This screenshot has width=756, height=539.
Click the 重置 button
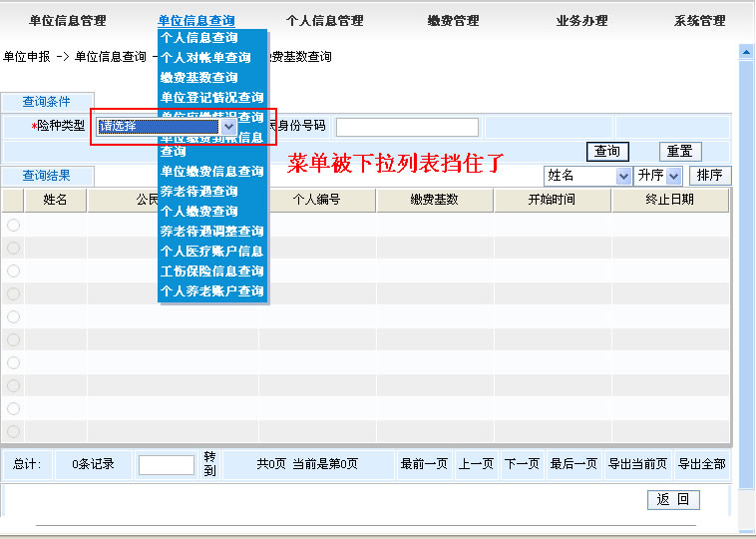coord(680,152)
